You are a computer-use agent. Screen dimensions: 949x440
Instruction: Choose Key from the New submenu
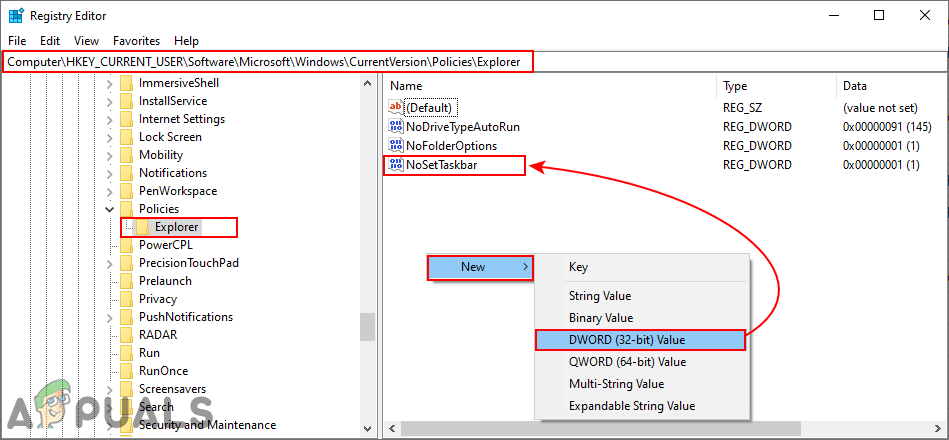coord(642,267)
